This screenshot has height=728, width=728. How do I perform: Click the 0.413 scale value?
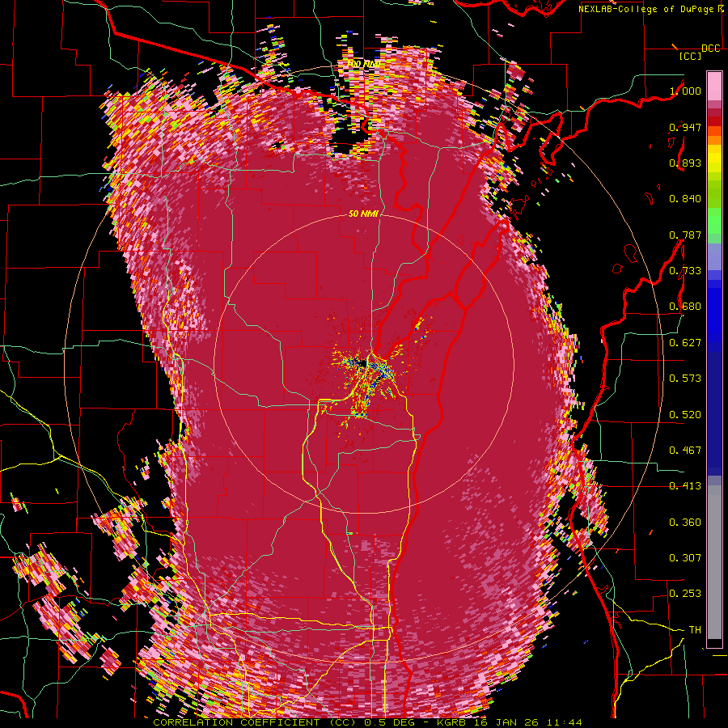685,486
